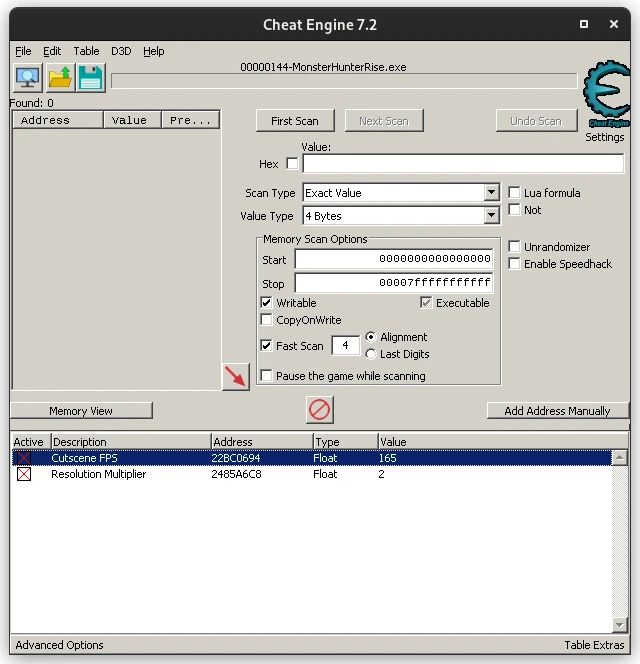Click the Start address field
Screen dimensions: 640x664
tap(393, 259)
